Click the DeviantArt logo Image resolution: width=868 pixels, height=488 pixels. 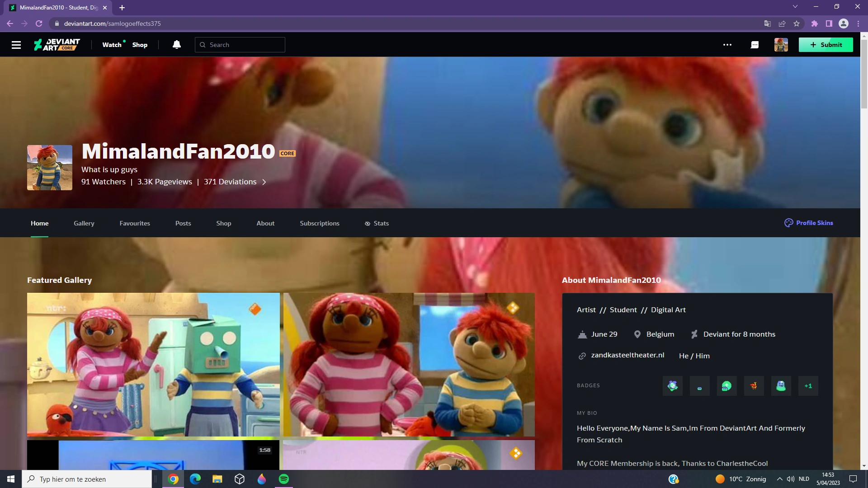(x=56, y=44)
